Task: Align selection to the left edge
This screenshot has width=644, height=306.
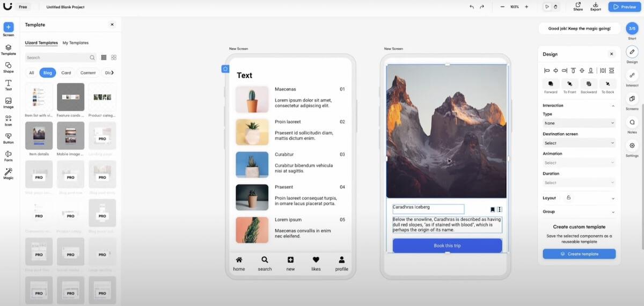Action: tap(547, 70)
